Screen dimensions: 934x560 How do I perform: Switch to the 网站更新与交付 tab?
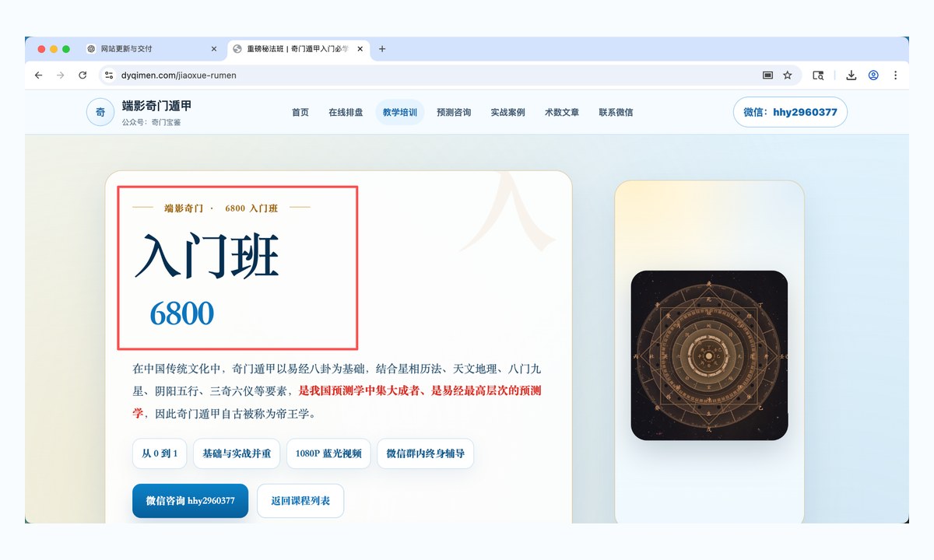tap(152, 49)
